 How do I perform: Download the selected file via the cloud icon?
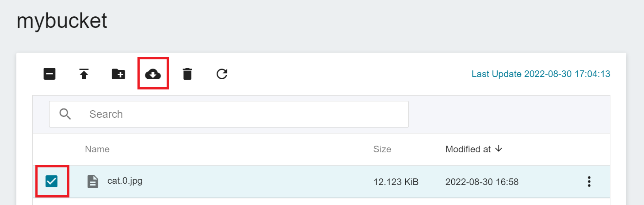pyautogui.click(x=153, y=74)
